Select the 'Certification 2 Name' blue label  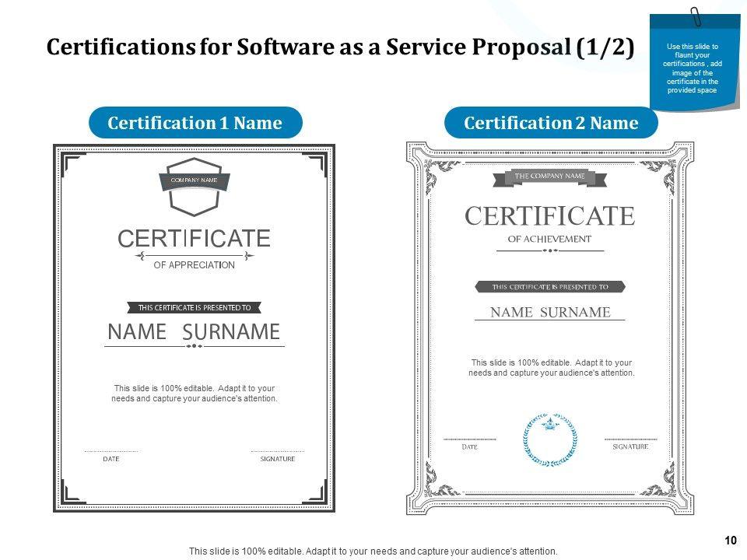click(551, 122)
